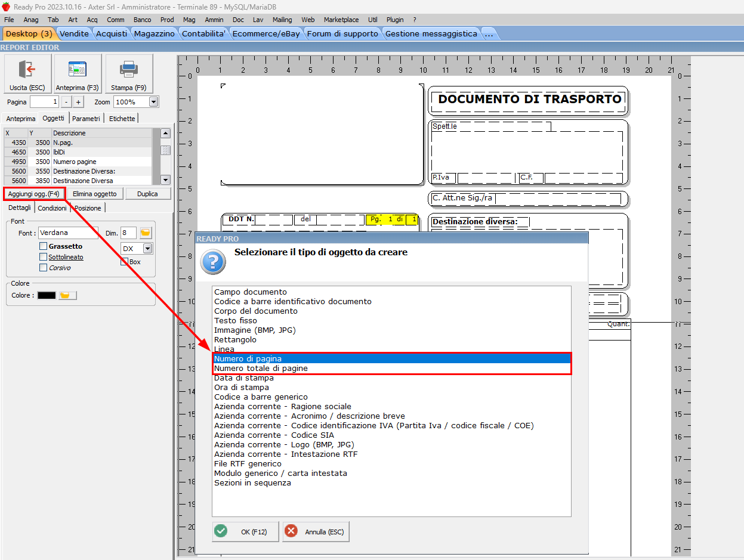The width and height of the screenshot is (744, 560).
Task: Select File RTF generico in the list
Action: coord(391,464)
